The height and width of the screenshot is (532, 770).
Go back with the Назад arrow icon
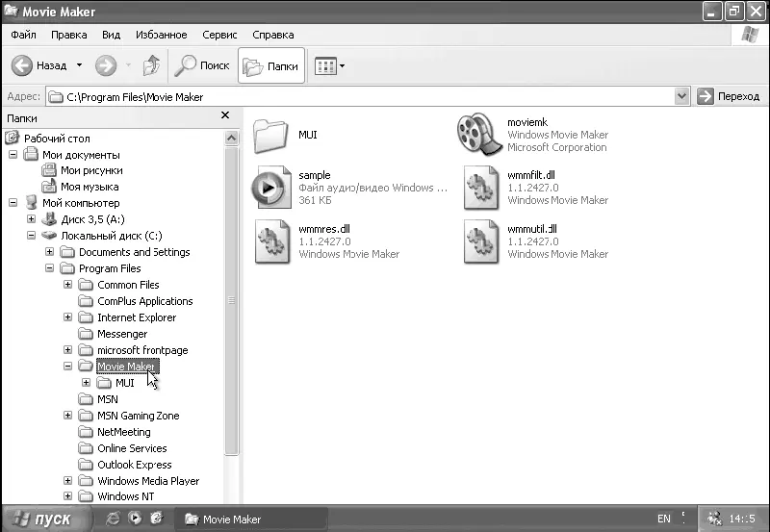pos(21,65)
